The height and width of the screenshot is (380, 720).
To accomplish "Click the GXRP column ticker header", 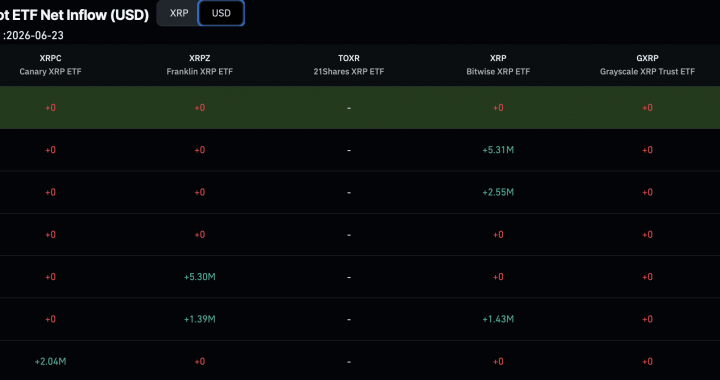I will click(647, 58).
